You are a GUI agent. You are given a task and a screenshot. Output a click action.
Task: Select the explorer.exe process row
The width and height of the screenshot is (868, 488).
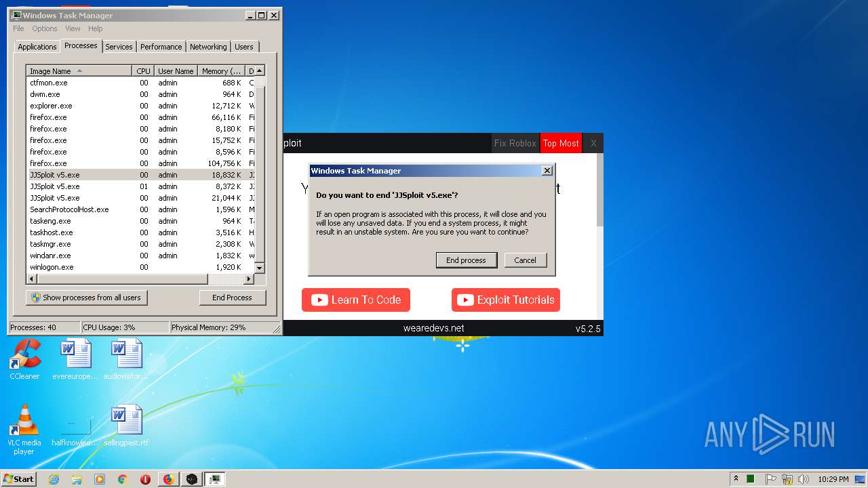click(140, 106)
